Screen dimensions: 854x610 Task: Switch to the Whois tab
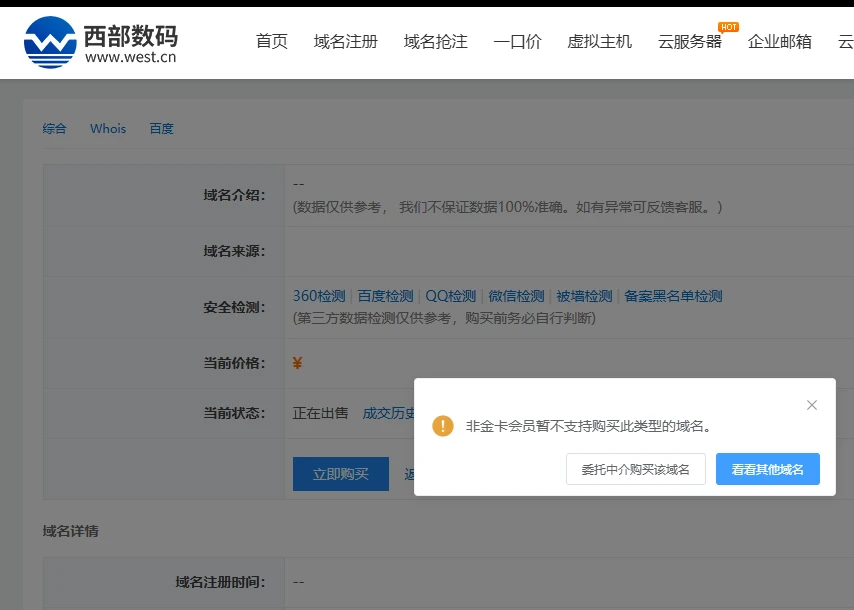(x=108, y=129)
